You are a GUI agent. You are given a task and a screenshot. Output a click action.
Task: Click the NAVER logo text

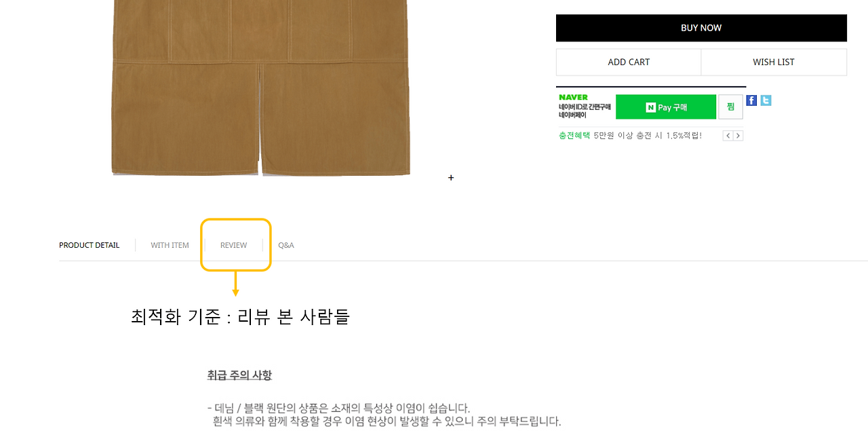point(573,98)
